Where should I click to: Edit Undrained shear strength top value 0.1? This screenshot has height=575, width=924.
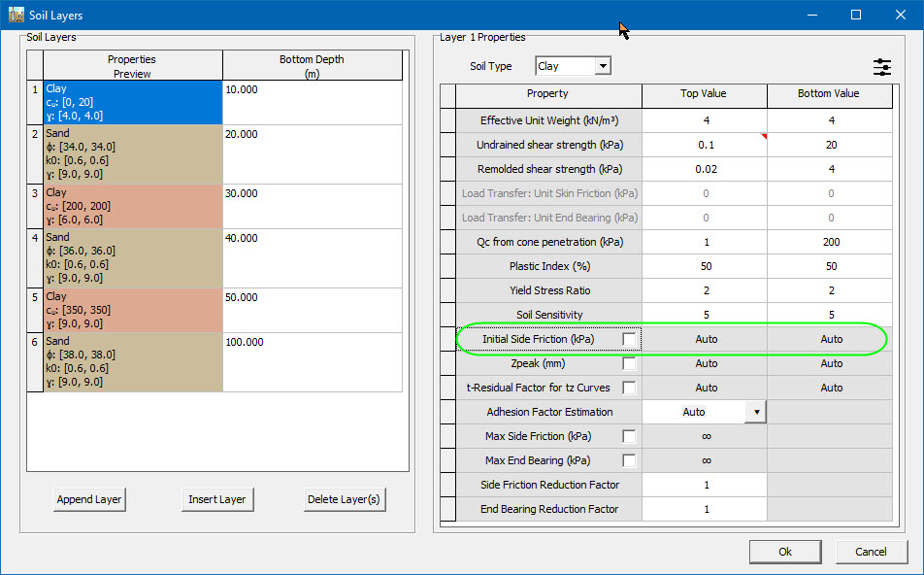click(705, 145)
